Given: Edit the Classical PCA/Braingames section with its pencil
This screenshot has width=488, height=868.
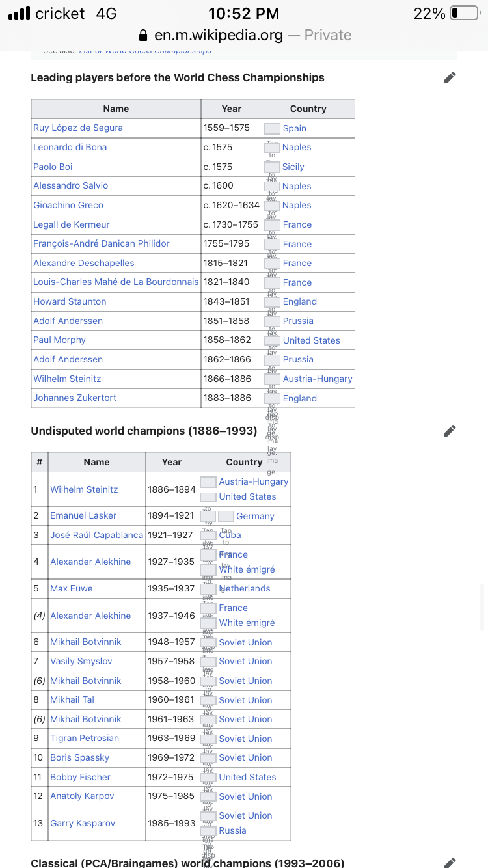Looking at the screenshot, I should click(x=450, y=863).
